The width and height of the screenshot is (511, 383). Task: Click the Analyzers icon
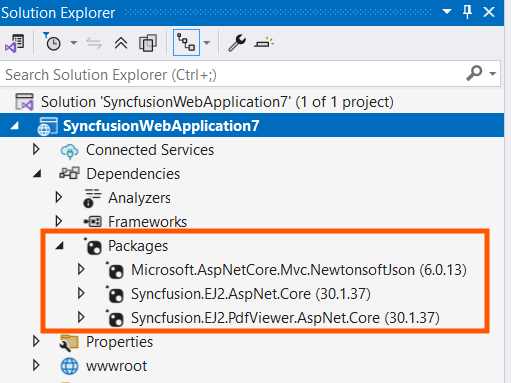pyautogui.click(x=92, y=198)
